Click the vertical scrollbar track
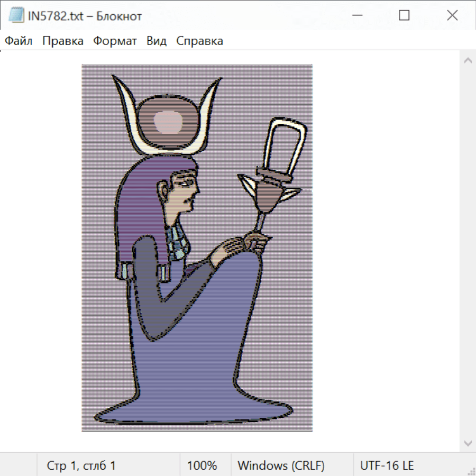This screenshot has width=476, height=476. (x=468, y=251)
